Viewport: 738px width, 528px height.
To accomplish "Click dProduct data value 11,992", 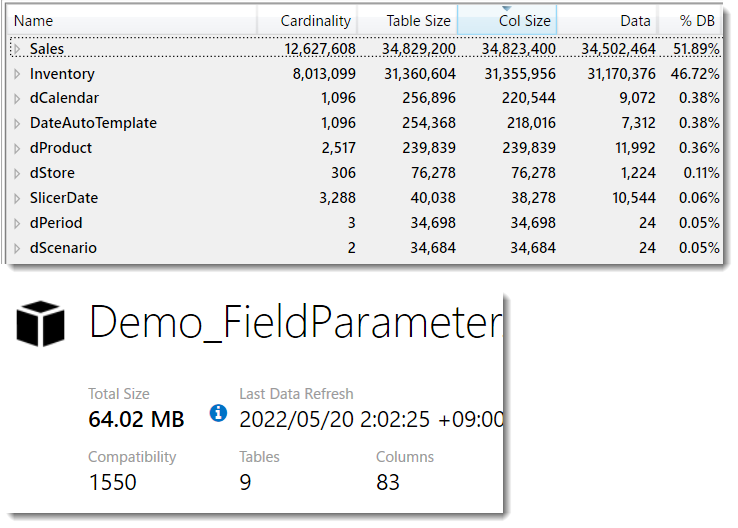I will 635,148.
